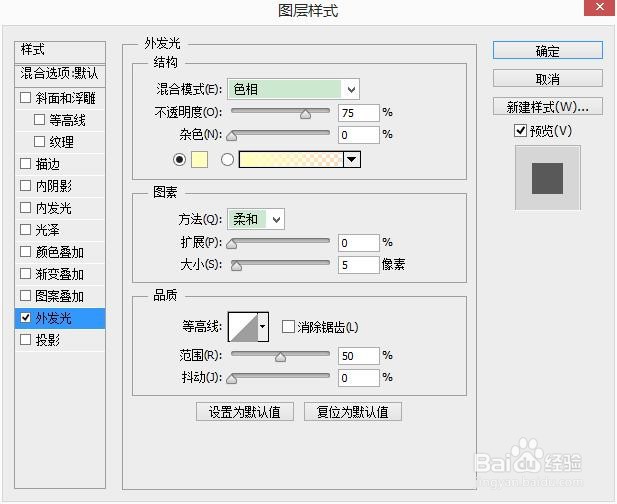
Task: Enable the 图案叠加 checkbox
Action: tap(25, 296)
